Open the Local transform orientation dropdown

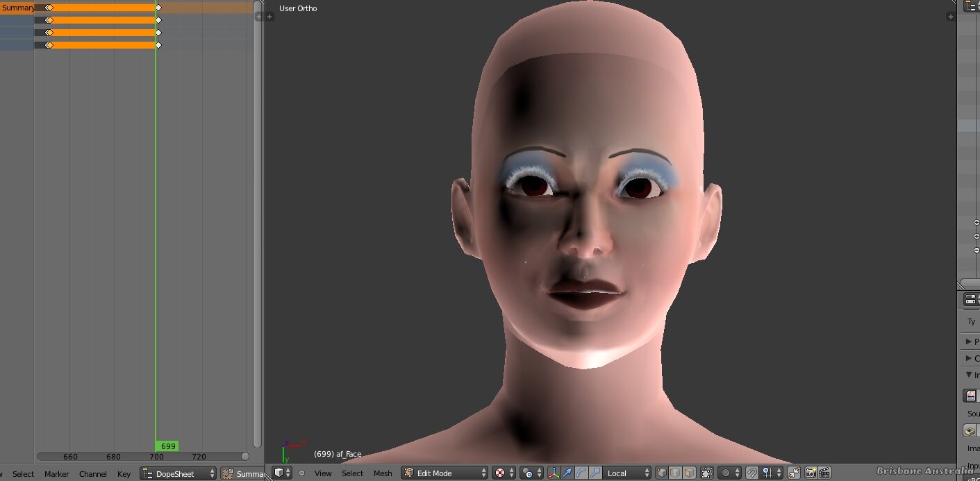pyautogui.click(x=626, y=473)
